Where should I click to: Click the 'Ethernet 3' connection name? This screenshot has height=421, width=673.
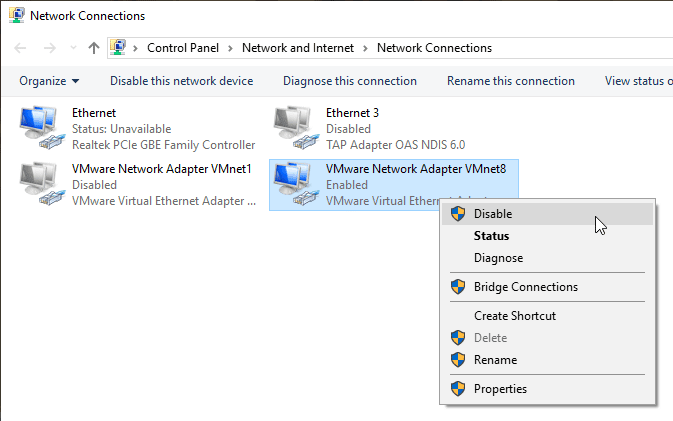coord(352,112)
